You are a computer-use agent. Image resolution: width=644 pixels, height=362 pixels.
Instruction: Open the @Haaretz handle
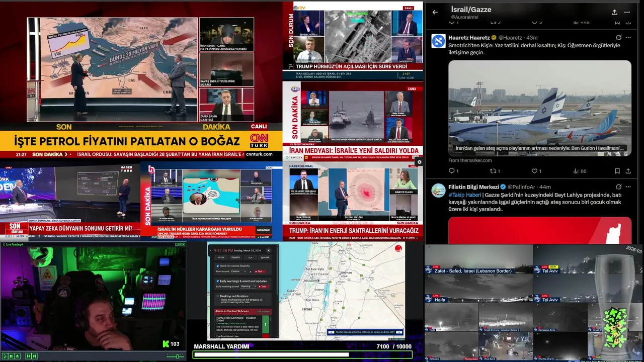click(510, 38)
